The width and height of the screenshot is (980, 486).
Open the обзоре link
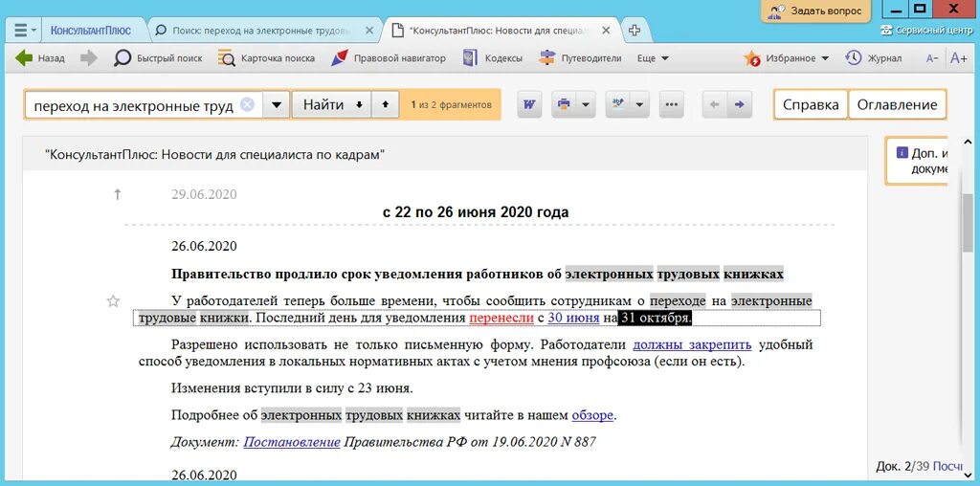coord(592,415)
